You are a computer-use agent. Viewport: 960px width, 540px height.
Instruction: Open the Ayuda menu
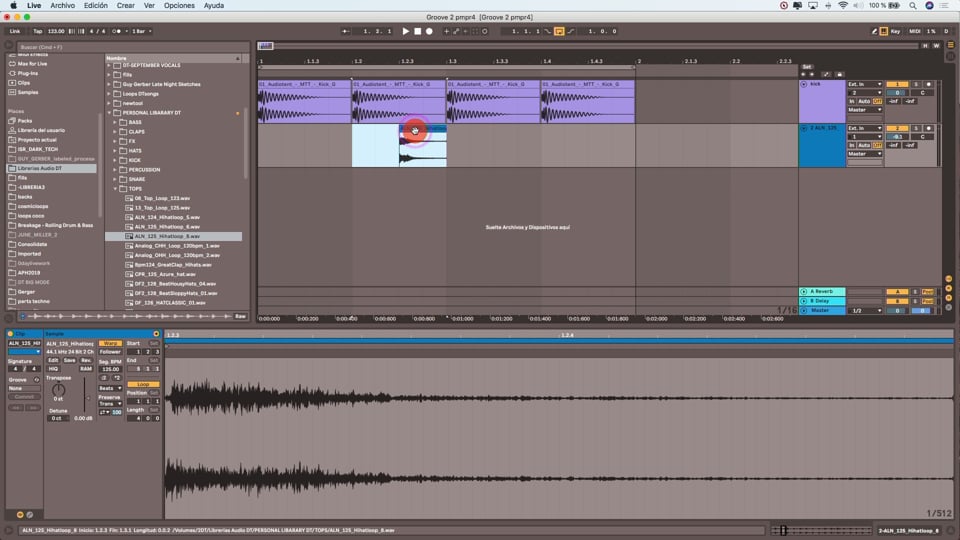(214, 6)
